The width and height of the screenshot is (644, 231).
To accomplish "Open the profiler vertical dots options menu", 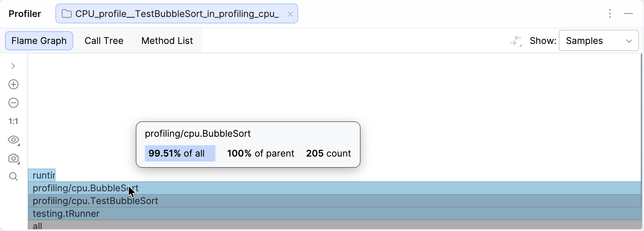I will pyautogui.click(x=610, y=14).
